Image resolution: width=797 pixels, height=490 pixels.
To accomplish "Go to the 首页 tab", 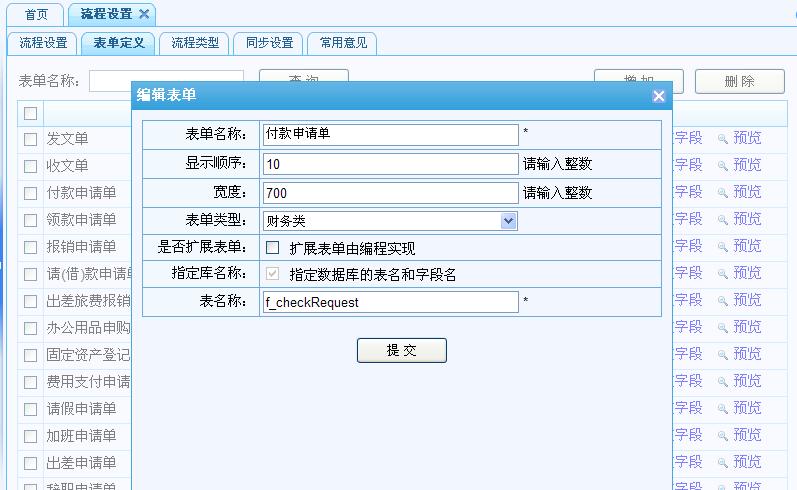I will [x=35, y=14].
